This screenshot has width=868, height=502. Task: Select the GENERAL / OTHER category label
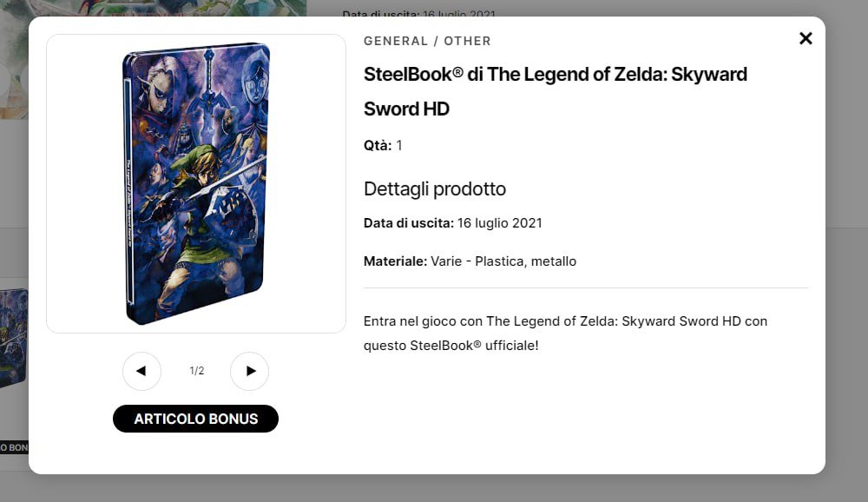click(427, 41)
